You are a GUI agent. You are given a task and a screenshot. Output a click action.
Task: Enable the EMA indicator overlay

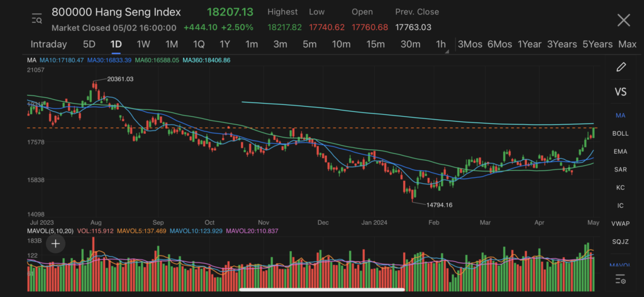coord(620,151)
